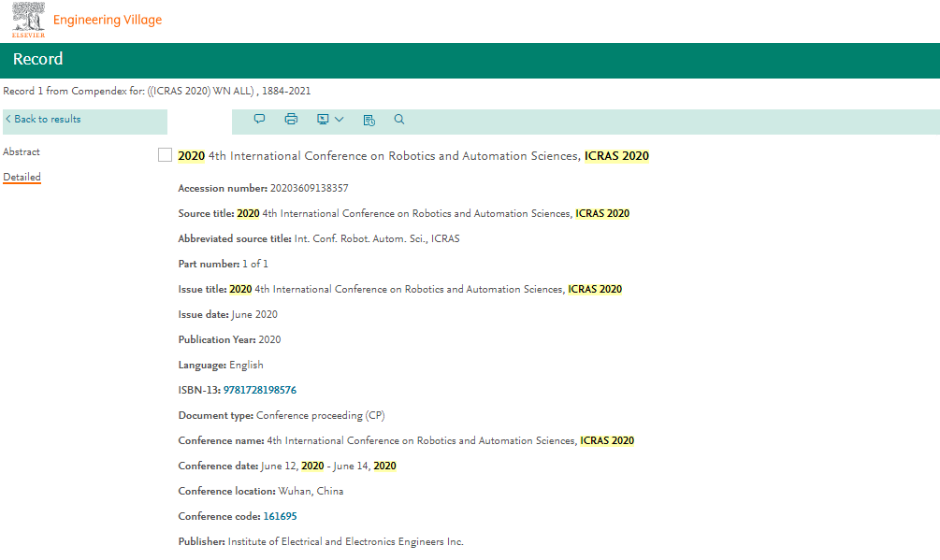Expand the export options chevron
Viewport: 940px width, 560px height.
pyautogui.click(x=340, y=119)
